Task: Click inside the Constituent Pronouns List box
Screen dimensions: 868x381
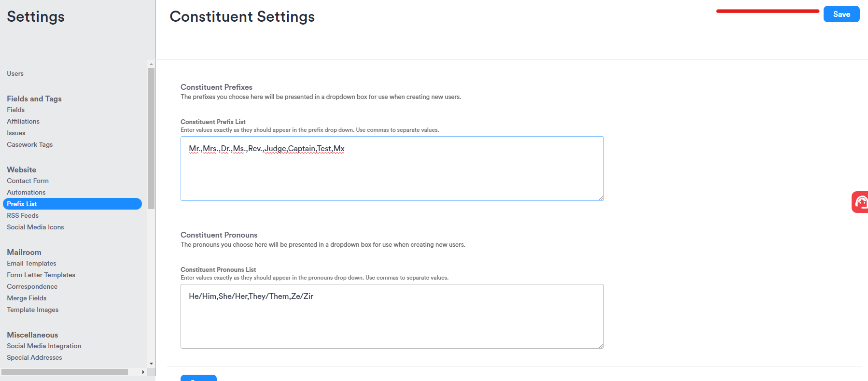Action: pyautogui.click(x=391, y=316)
